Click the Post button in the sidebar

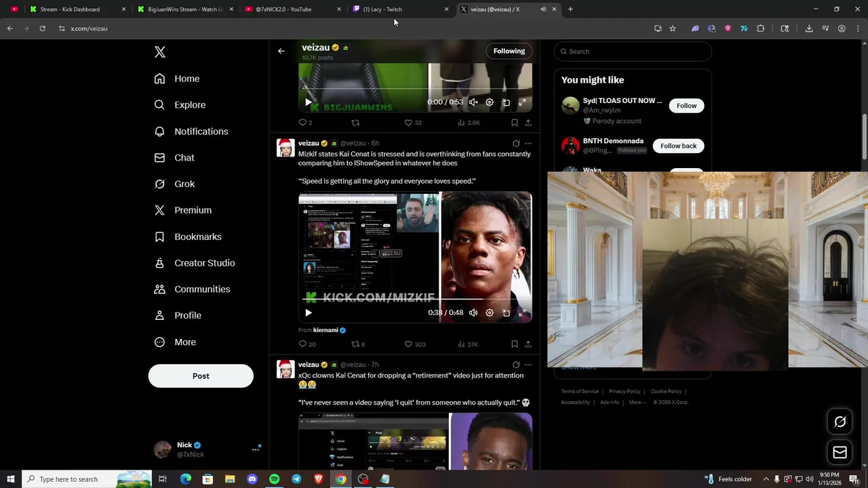pyautogui.click(x=201, y=376)
